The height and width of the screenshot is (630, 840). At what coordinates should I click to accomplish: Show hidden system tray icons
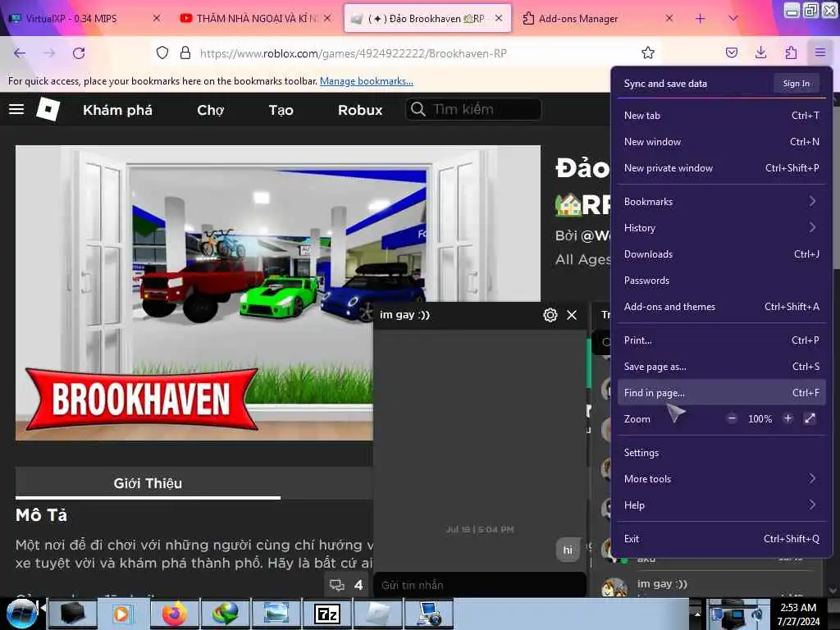coord(697,614)
